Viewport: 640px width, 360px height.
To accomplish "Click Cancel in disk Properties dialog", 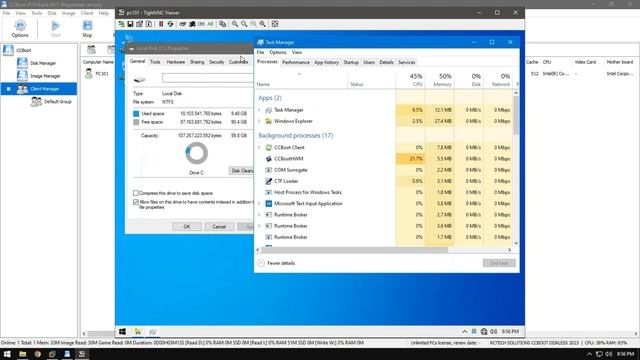I will [x=219, y=227].
